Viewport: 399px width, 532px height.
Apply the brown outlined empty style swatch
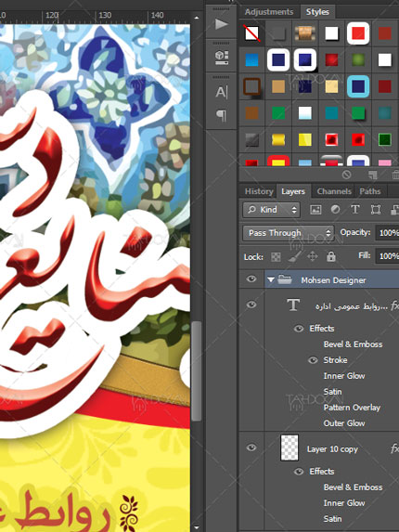(x=251, y=86)
